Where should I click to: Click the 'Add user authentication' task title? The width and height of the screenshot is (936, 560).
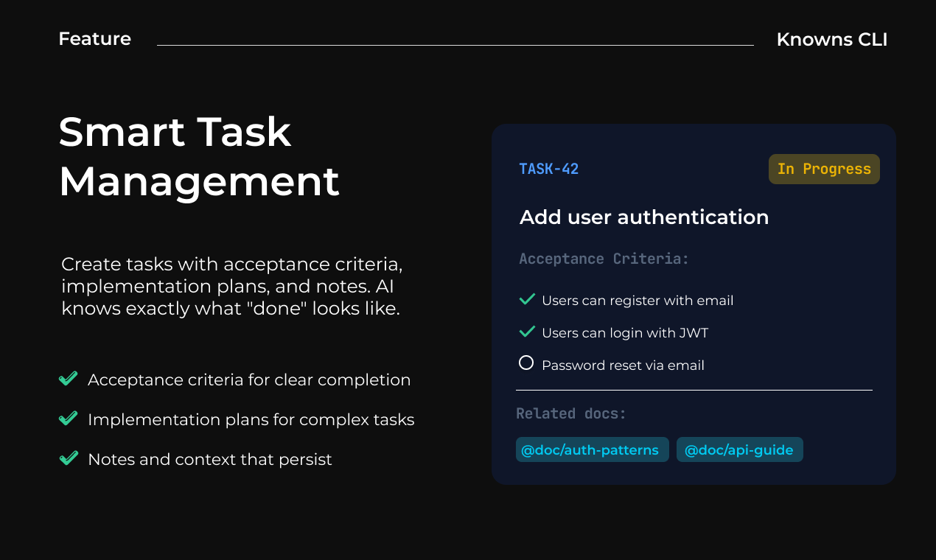click(644, 217)
